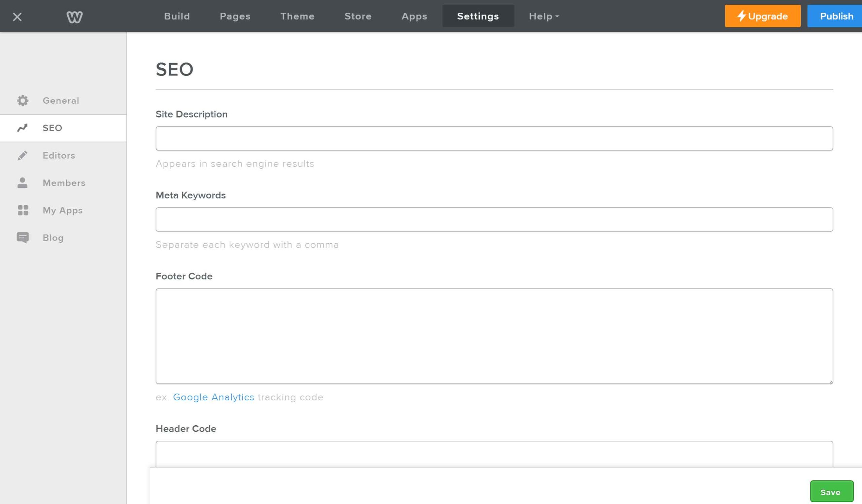Screen dimensions: 862x504
Task: Click the Members person icon
Action: (22, 182)
